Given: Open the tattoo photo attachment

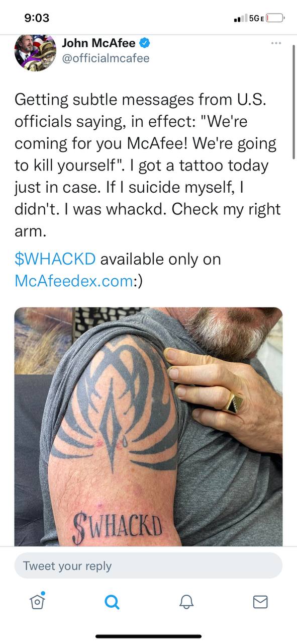Looking at the screenshot, I should click(x=148, y=427).
